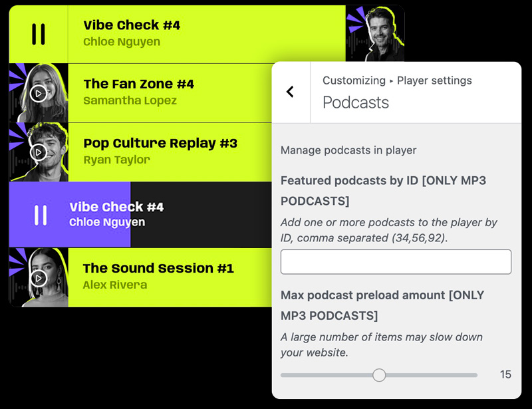Image resolution: width=532 pixels, height=409 pixels.
Task: Play The Fan Zone #4 episode
Action: click(x=39, y=94)
